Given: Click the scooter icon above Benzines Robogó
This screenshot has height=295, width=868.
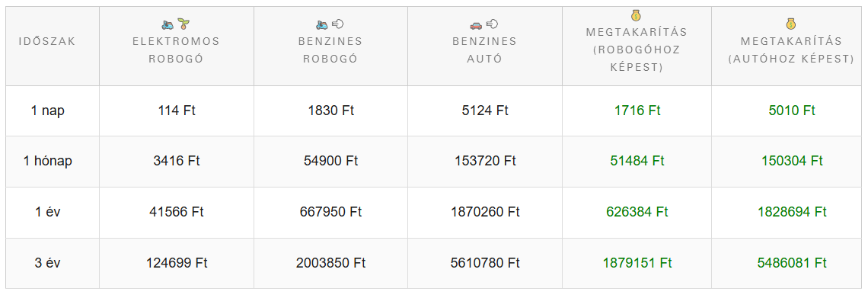Looking at the screenshot, I should 322,24.
